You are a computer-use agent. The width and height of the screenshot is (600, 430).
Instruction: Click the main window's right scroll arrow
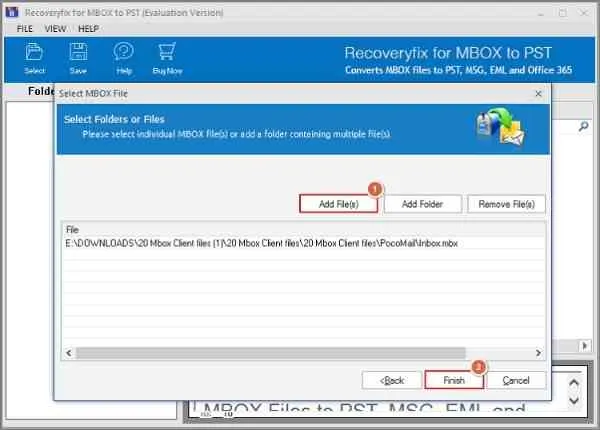click(x=584, y=346)
